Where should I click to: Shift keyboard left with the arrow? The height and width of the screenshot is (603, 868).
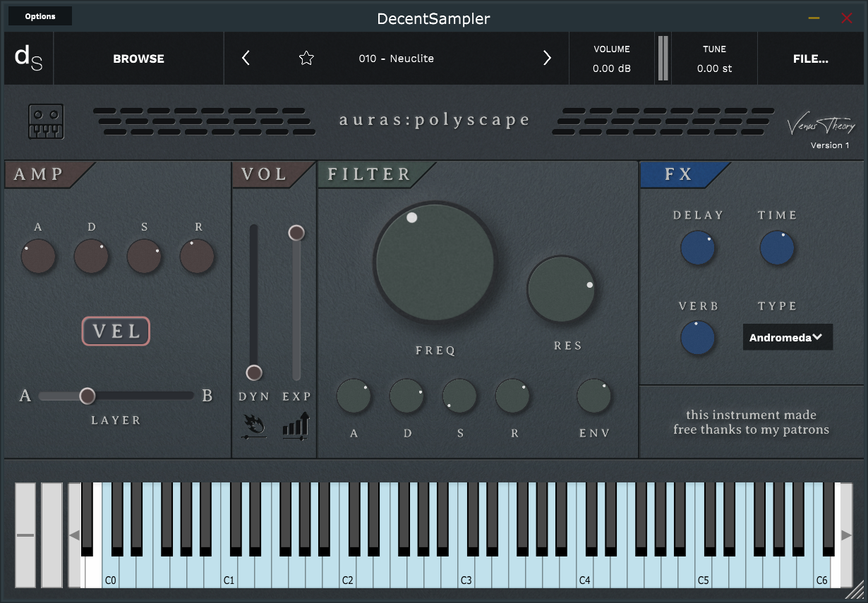click(x=74, y=535)
